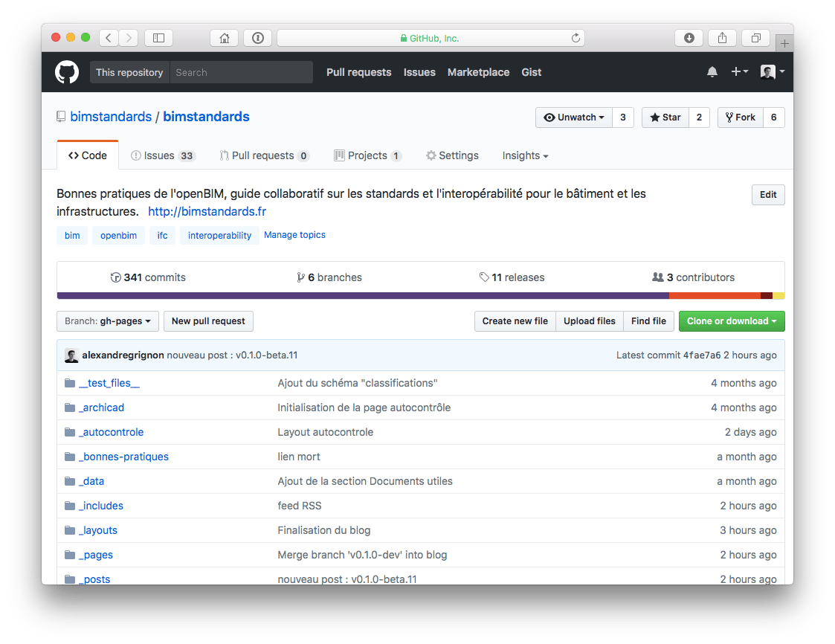Open the Settings tab
This screenshot has height=644, width=835.
(x=452, y=155)
